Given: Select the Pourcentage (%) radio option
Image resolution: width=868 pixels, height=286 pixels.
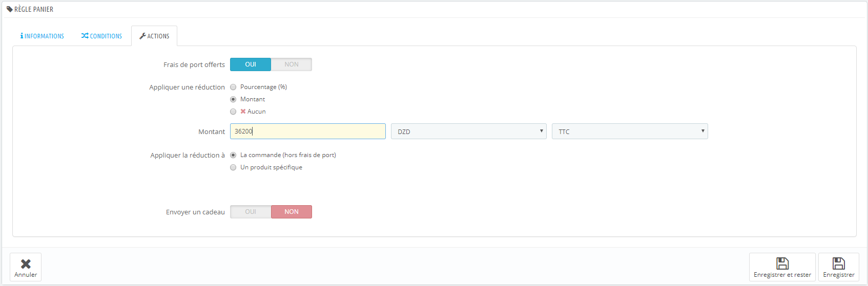Looking at the screenshot, I should 233,87.
